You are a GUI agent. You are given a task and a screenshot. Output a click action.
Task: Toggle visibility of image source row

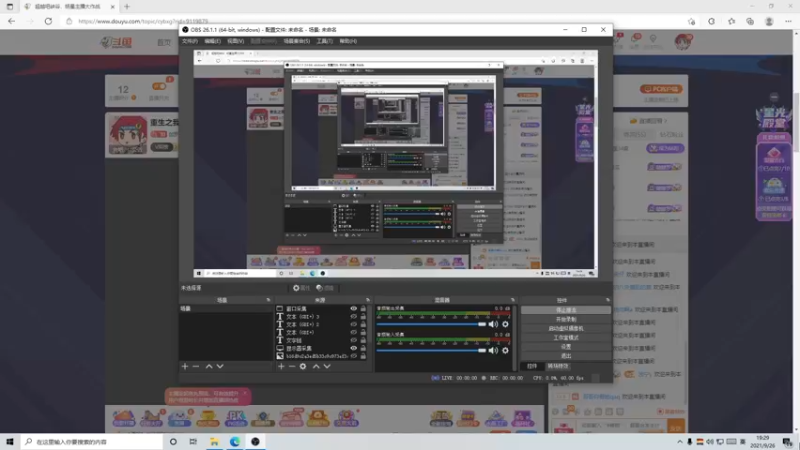[x=353, y=356]
